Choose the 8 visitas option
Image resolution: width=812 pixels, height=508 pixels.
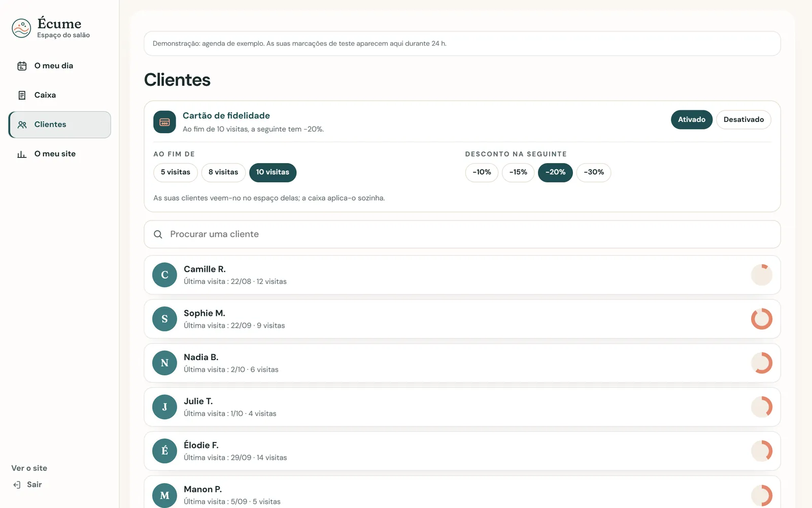point(223,172)
